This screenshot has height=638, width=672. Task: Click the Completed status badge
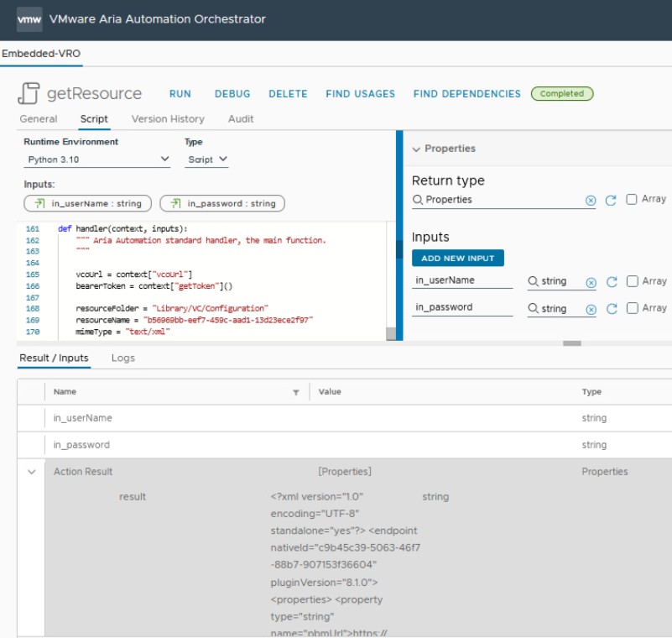[x=562, y=93]
